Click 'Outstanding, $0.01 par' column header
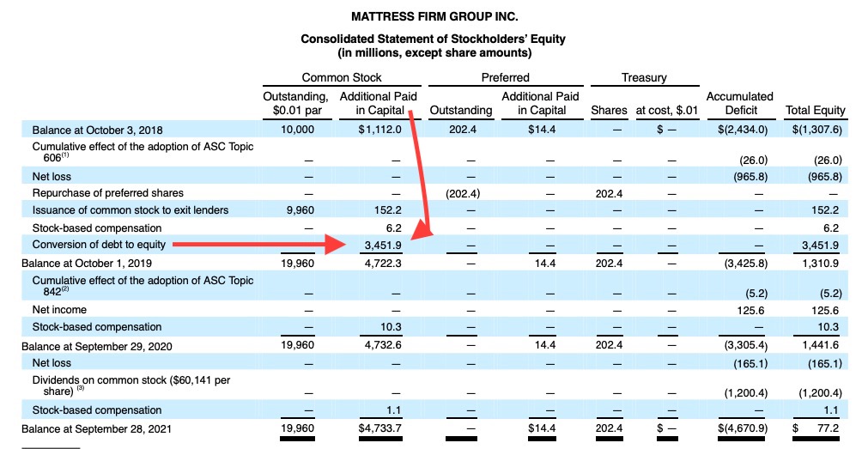This screenshot has width=868, height=449. (295, 103)
